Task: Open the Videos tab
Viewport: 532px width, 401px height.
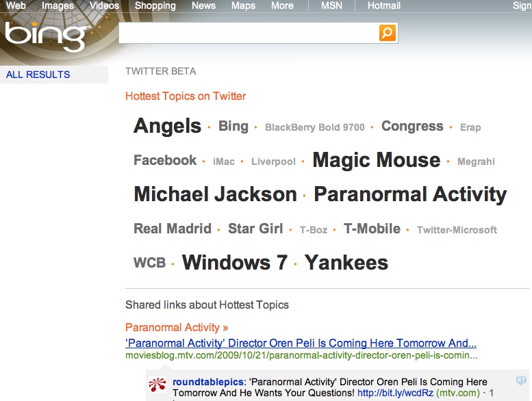Action: (x=105, y=5)
